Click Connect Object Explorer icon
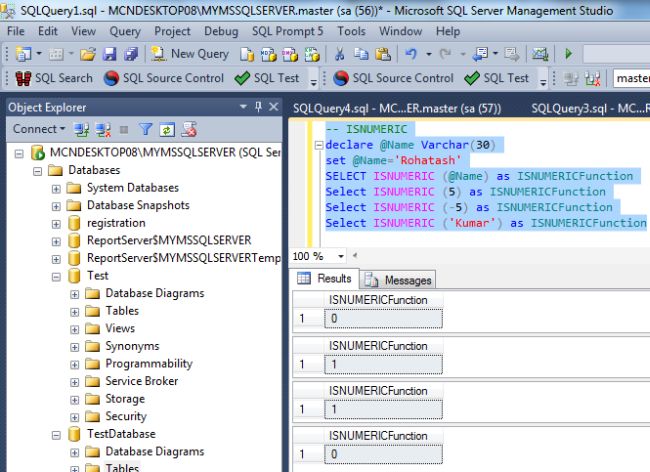Image resolution: width=650 pixels, height=472 pixels. point(81,130)
